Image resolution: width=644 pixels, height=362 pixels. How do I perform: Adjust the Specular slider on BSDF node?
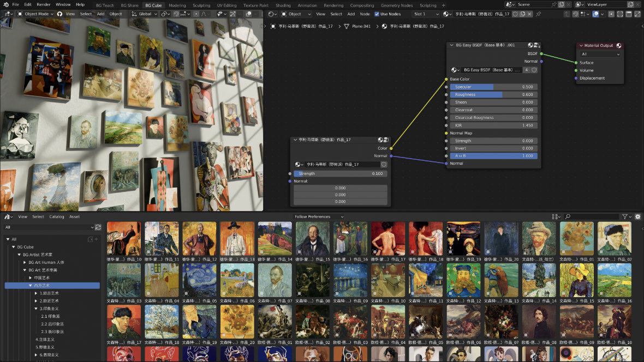[x=494, y=87]
